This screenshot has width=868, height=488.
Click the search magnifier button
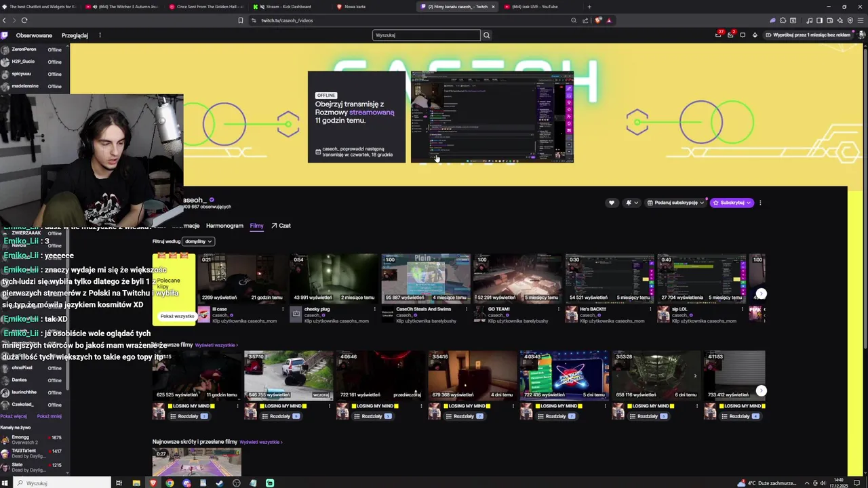(486, 35)
